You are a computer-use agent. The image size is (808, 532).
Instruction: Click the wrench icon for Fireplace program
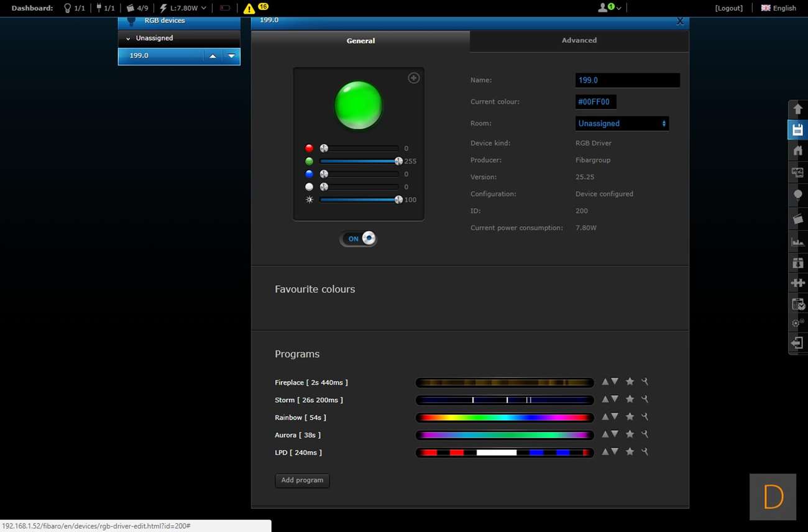tap(645, 382)
